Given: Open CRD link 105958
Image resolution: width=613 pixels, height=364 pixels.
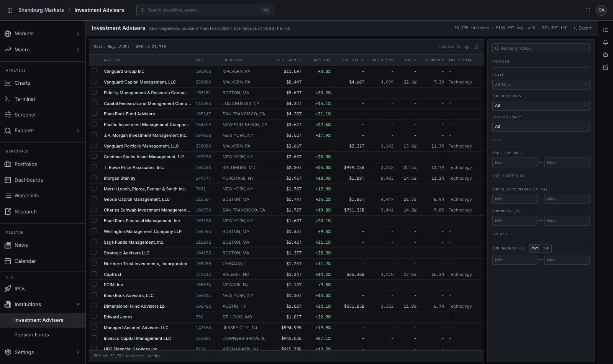Looking at the screenshot, I should tap(203, 71).
